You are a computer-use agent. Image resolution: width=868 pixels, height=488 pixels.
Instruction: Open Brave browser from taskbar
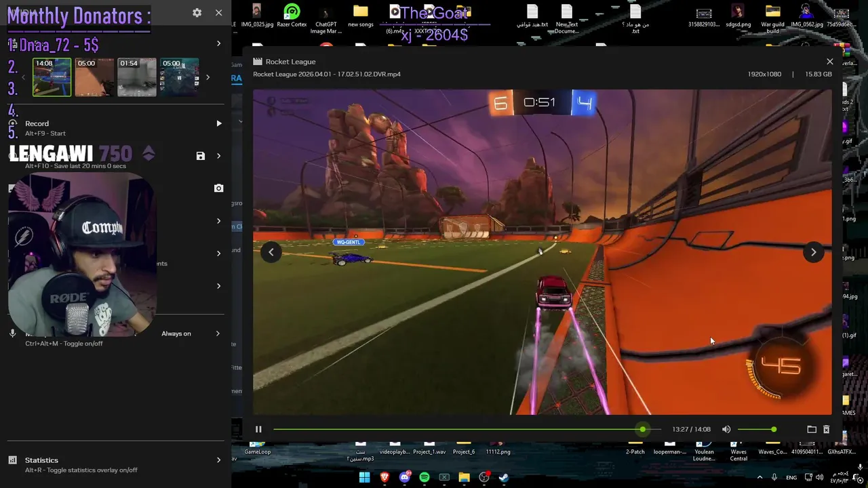384,477
